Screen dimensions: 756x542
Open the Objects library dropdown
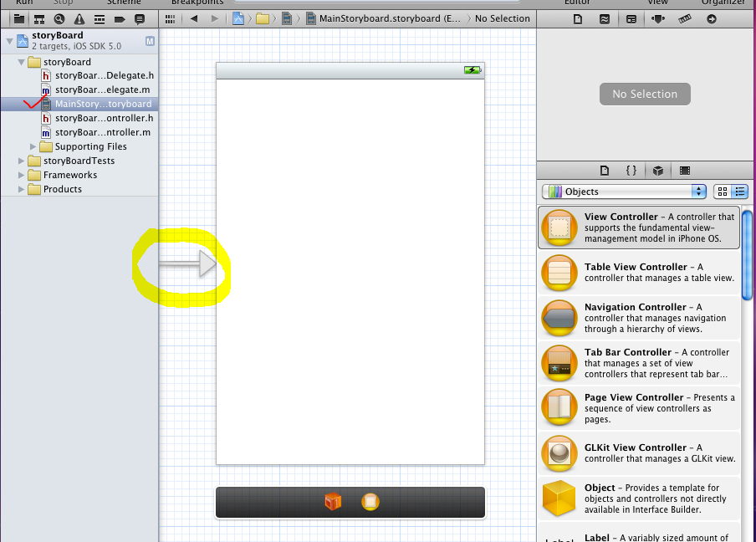[x=624, y=192]
